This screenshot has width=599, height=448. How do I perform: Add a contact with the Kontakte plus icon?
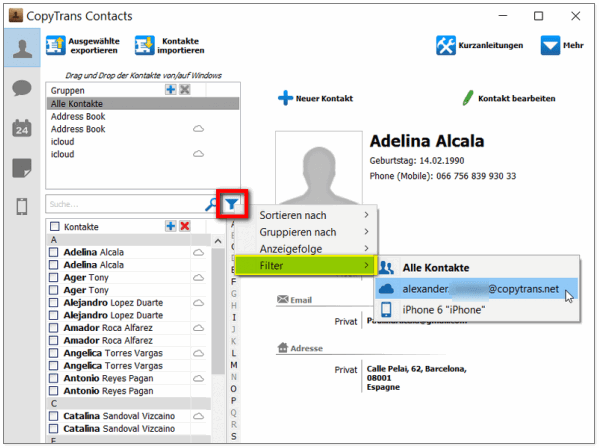pos(171,226)
